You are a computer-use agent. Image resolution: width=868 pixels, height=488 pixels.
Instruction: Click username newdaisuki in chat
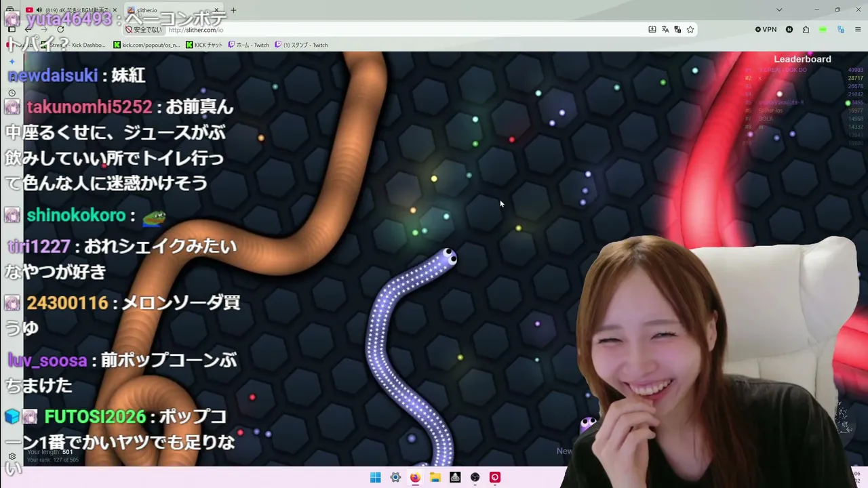click(52, 75)
